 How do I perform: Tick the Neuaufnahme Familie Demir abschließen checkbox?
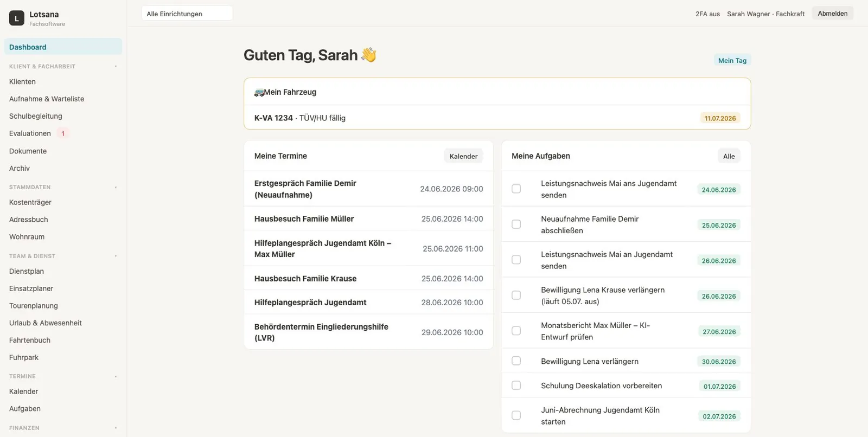pyautogui.click(x=516, y=224)
